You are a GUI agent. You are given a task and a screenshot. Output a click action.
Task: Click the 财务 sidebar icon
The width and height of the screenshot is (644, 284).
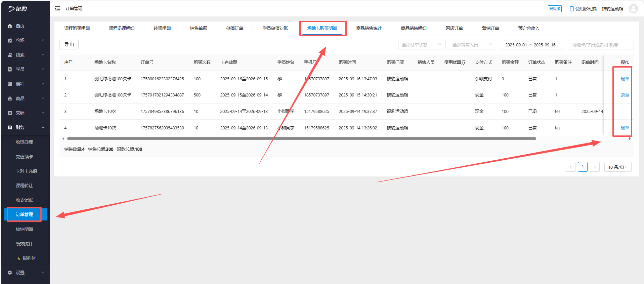click(x=10, y=127)
